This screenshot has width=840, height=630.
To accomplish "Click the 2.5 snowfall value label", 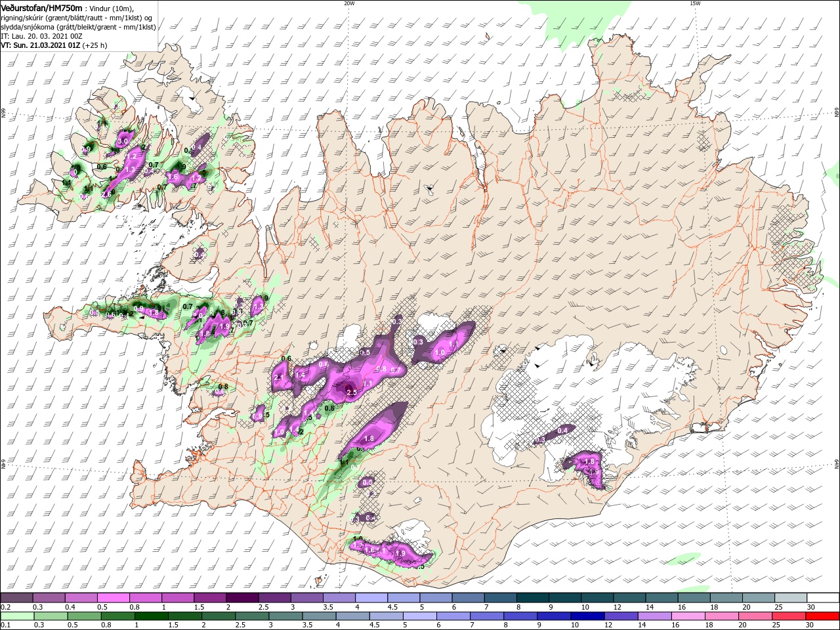I will pyautogui.click(x=351, y=392).
